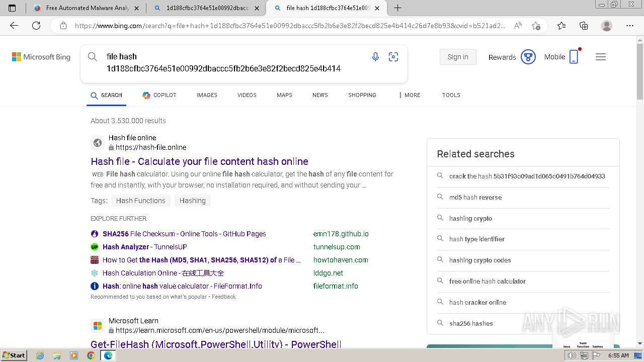Open Edge Settings and more menu
This screenshot has width=644, height=362.
[x=630, y=26]
